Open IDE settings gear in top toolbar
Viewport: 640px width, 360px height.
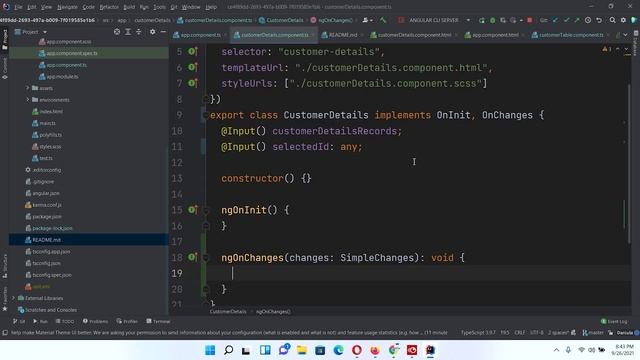(x=623, y=20)
